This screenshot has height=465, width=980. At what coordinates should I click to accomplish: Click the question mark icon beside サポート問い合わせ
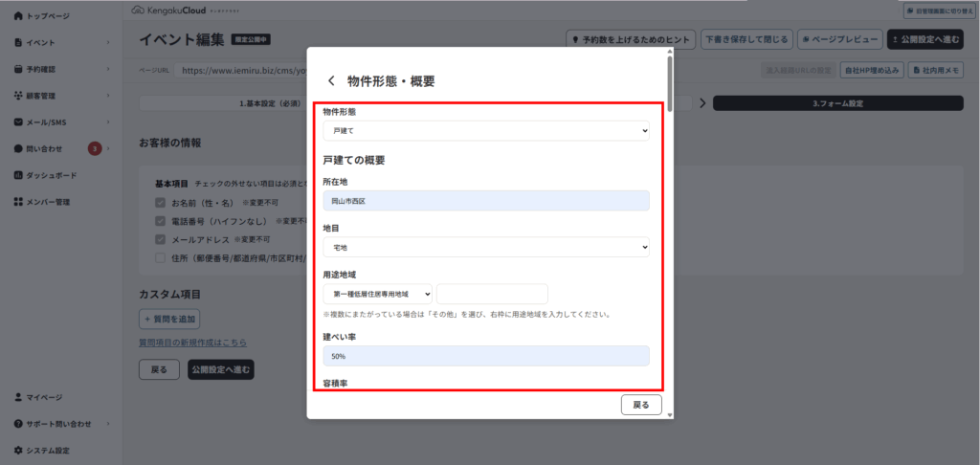tap(18, 424)
